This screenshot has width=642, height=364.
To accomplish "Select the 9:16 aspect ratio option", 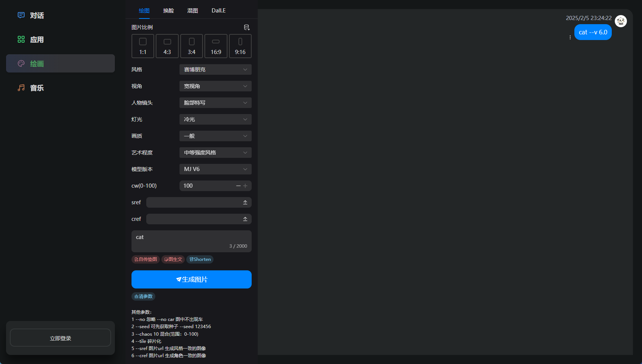I will pyautogui.click(x=240, y=46).
